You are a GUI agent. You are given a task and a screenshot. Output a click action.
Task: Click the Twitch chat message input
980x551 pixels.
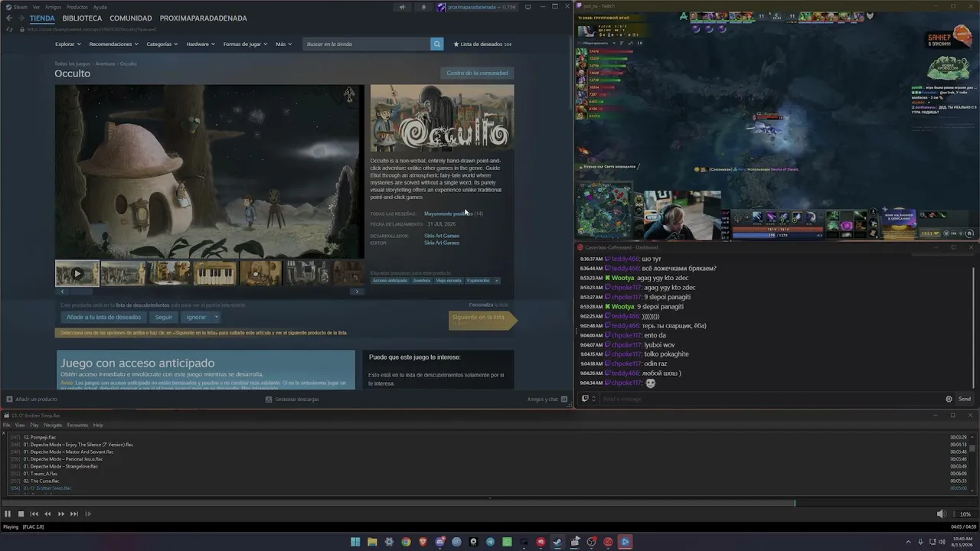pyautogui.click(x=768, y=399)
